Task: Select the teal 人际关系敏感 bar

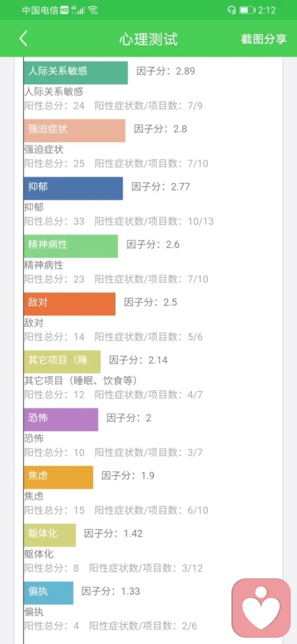Action: [x=75, y=72]
